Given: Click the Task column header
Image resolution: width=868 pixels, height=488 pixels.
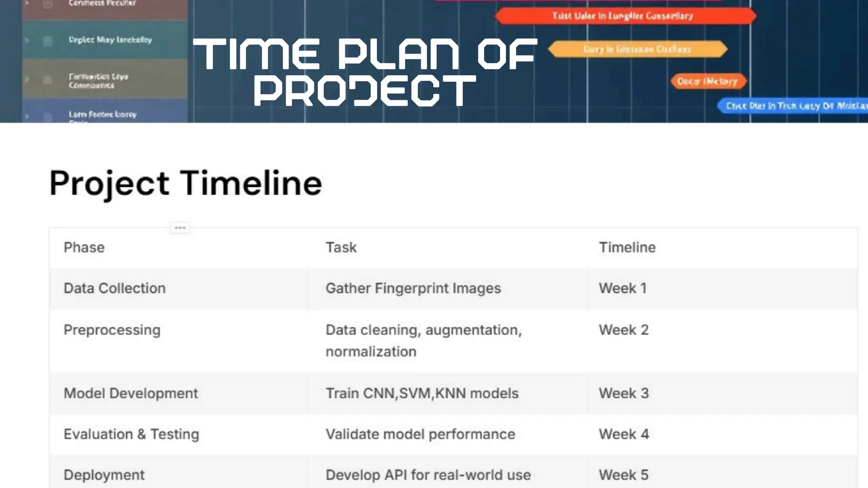Looking at the screenshot, I should 341,247.
